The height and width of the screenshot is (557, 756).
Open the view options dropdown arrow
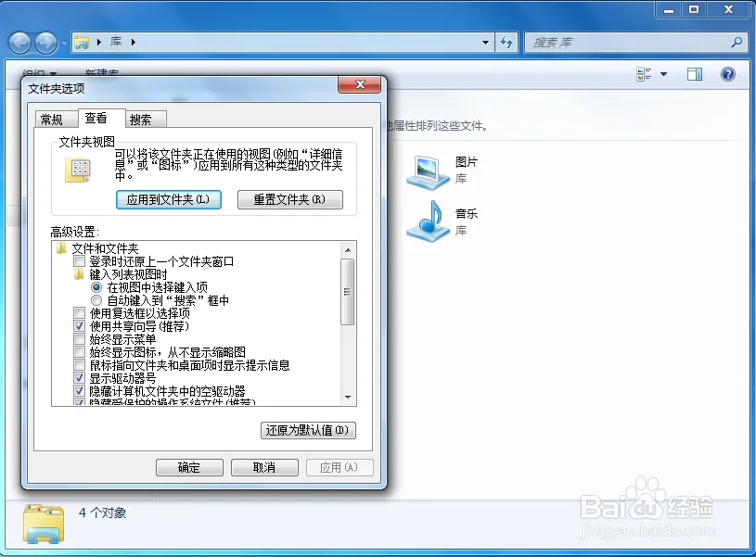click(x=664, y=74)
